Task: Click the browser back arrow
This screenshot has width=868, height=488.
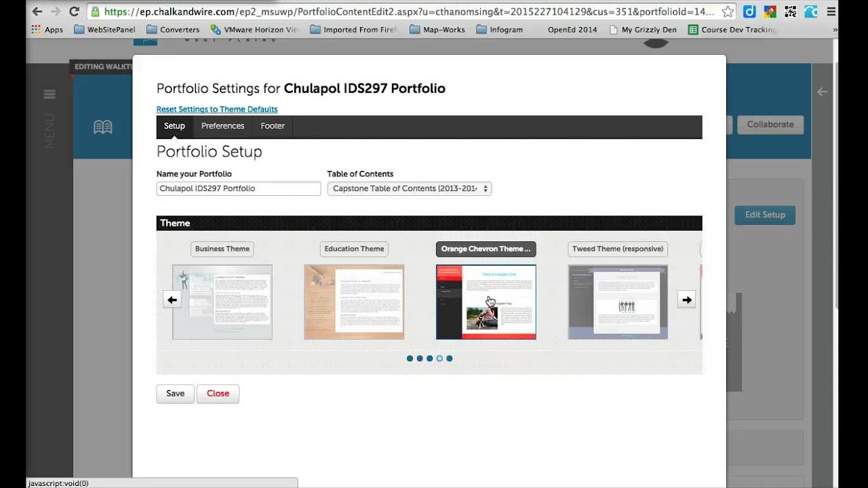Action: pyautogui.click(x=37, y=12)
